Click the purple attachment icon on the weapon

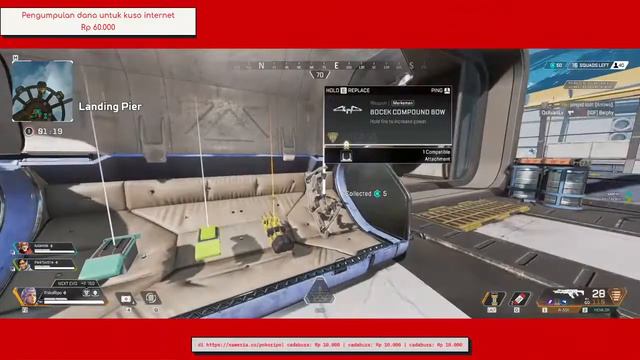550,302
